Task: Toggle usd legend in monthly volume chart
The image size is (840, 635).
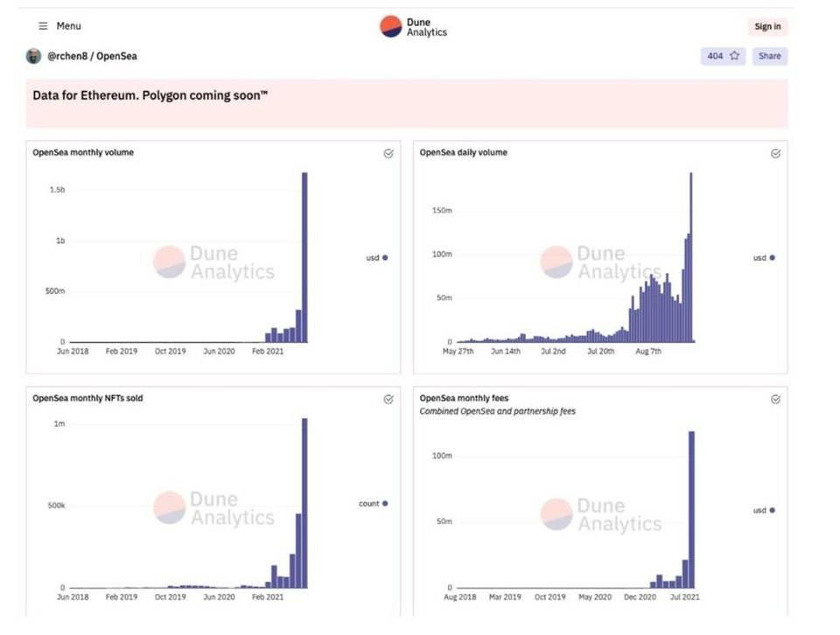Action: pyautogui.click(x=376, y=258)
